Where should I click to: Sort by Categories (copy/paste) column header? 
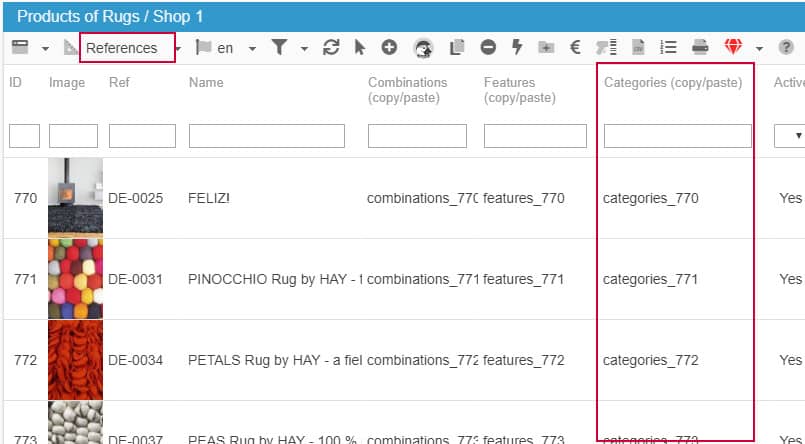[672, 83]
